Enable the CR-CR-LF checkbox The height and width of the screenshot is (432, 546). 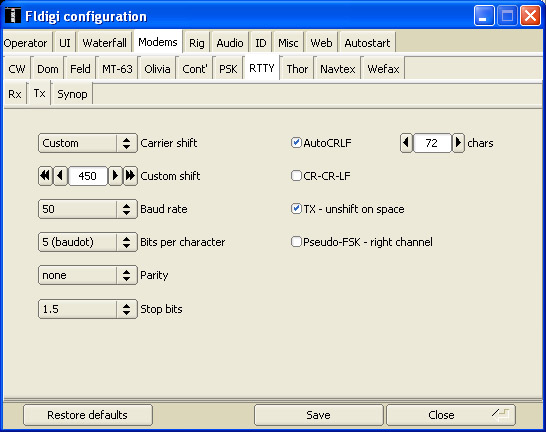pos(296,176)
